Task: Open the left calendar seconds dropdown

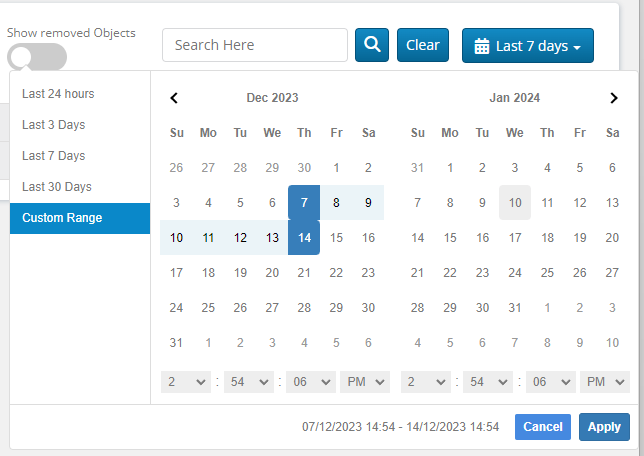Action: [310, 381]
